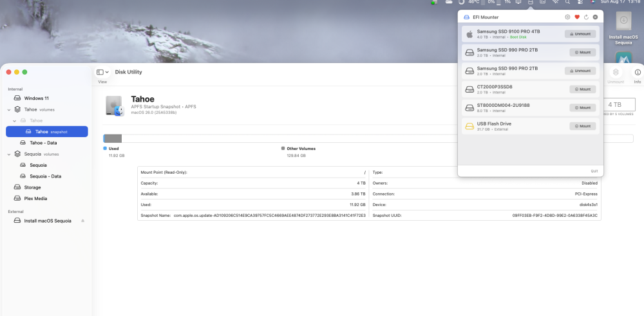The height and width of the screenshot is (316, 644).
Task: Click the menu bar date and time
Action: click(x=622, y=2)
